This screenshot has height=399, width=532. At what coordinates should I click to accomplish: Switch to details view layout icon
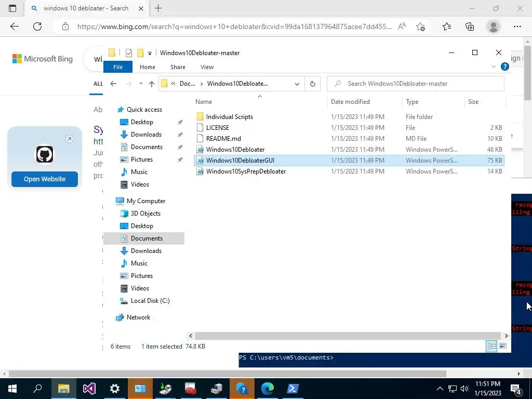[x=491, y=346]
